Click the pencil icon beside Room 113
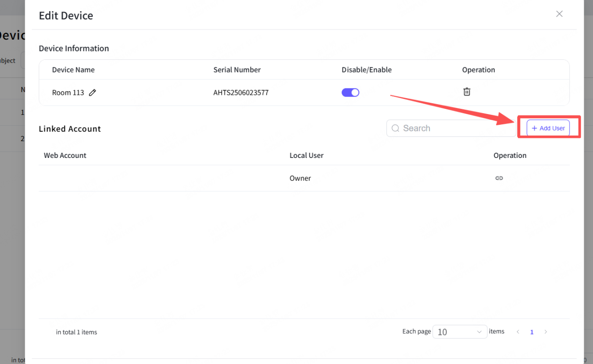 (93, 93)
